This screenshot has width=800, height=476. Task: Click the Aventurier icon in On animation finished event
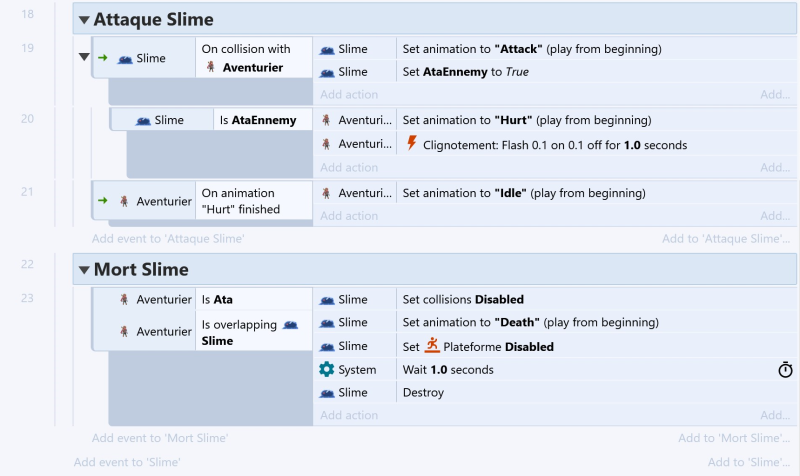pos(124,201)
